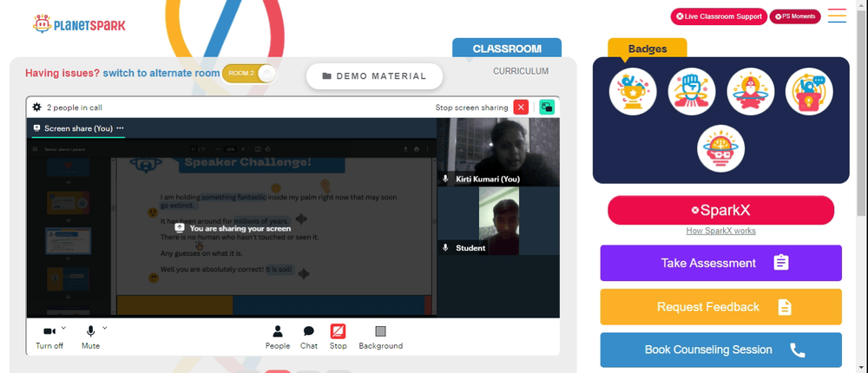Click the phone icon on Book Counseling
Screen dimensions: 868x373
797,350
